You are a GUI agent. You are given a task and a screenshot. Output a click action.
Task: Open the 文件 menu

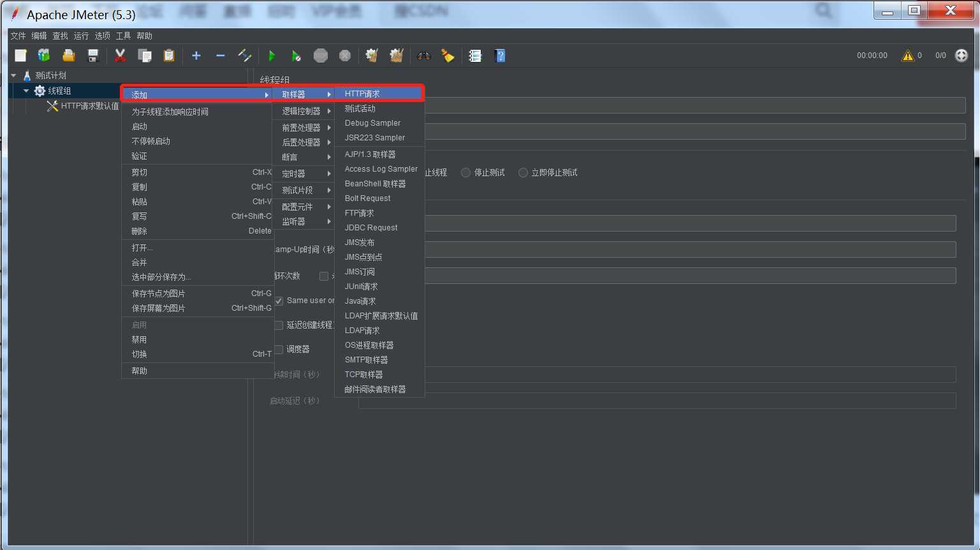tap(18, 36)
